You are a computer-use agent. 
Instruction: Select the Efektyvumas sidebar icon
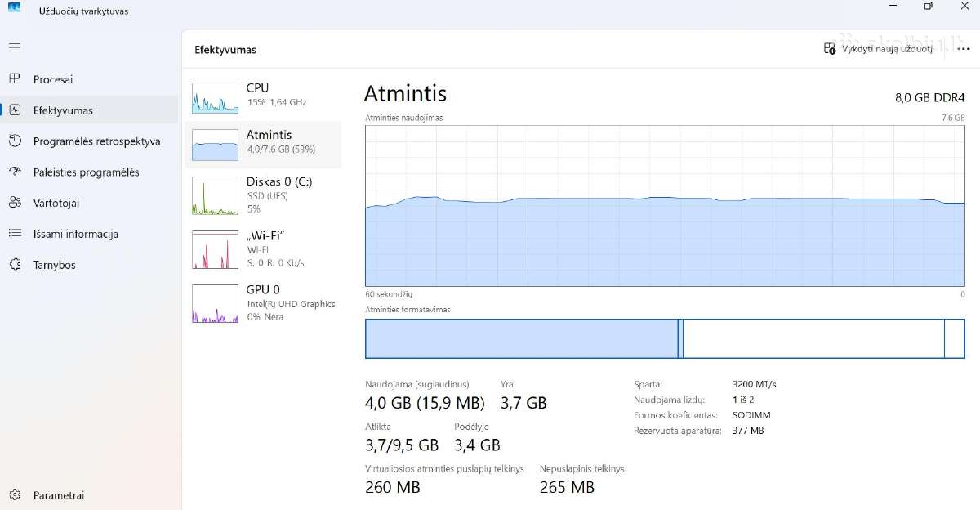15,110
